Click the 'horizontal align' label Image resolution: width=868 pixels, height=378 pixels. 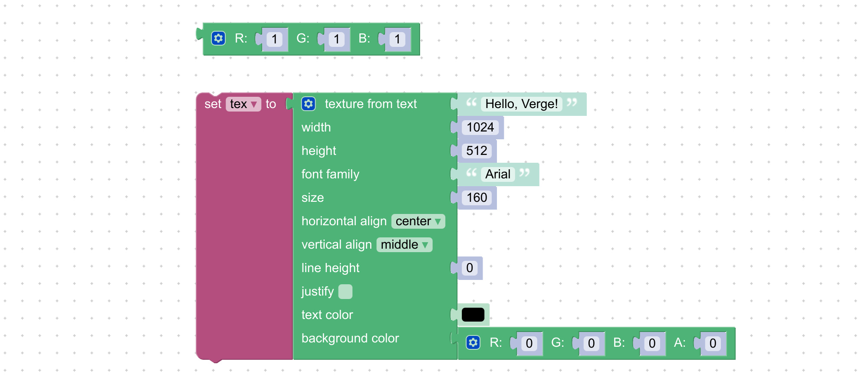point(344,221)
